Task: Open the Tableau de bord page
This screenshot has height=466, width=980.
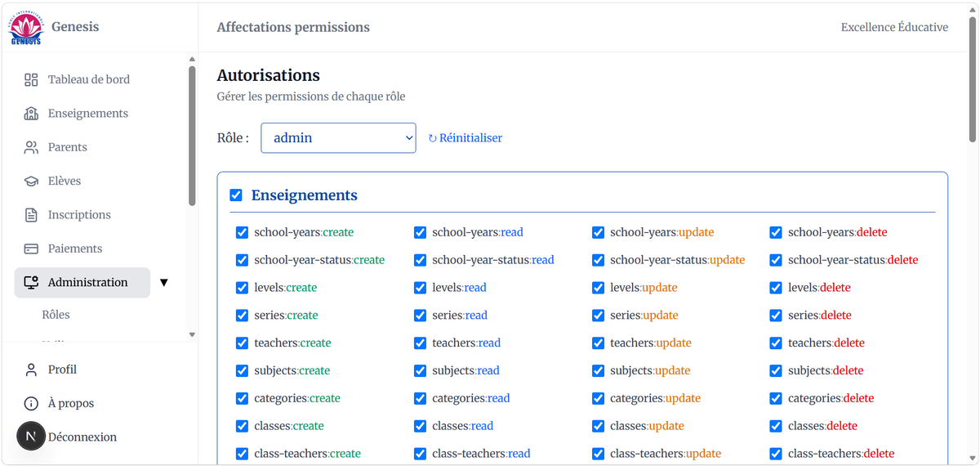Action: (x=89, y=79)
